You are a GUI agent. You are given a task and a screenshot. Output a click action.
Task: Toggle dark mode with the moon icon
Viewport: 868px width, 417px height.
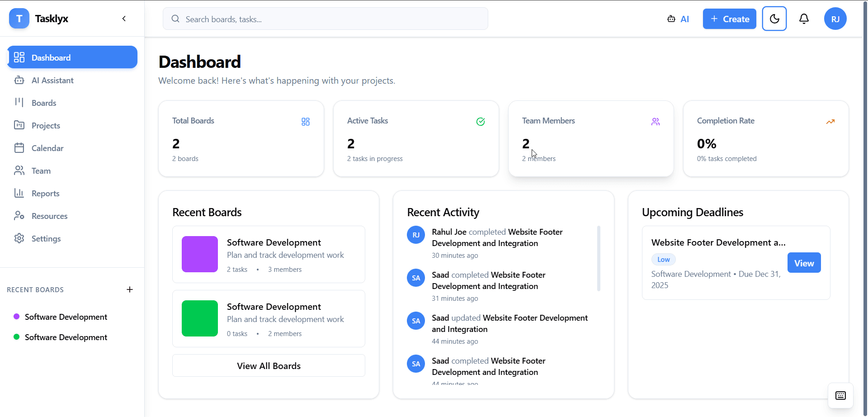point(774,19)
